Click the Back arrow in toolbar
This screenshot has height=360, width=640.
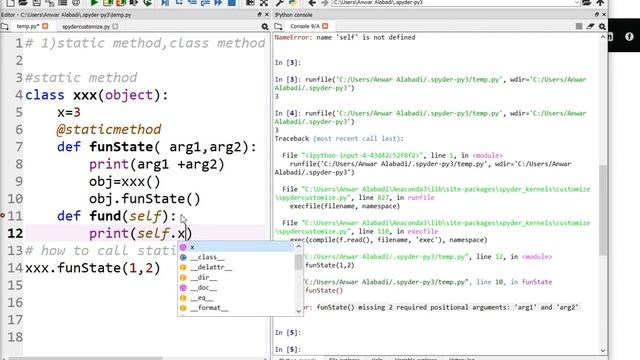click(x=312, y=3)
